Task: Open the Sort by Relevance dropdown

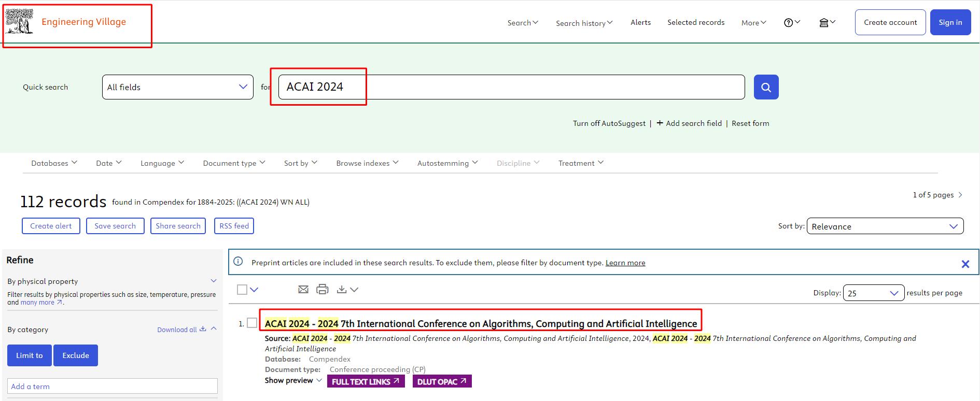Action: [885, 226]
